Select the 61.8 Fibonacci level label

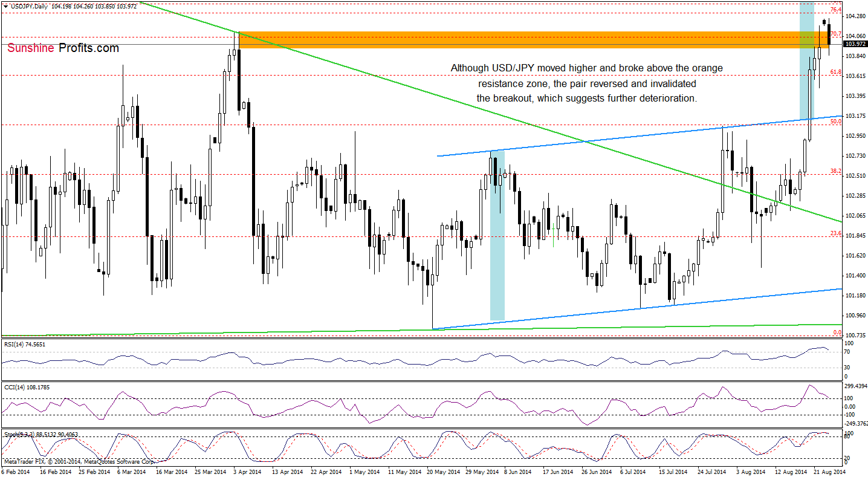click(837, 72)
